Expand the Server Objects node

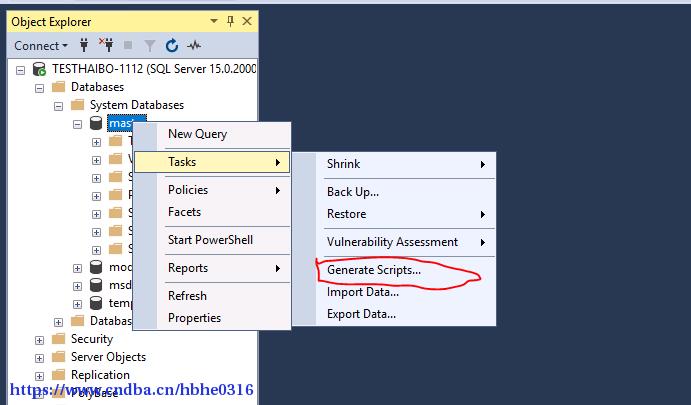pos(39,358)
